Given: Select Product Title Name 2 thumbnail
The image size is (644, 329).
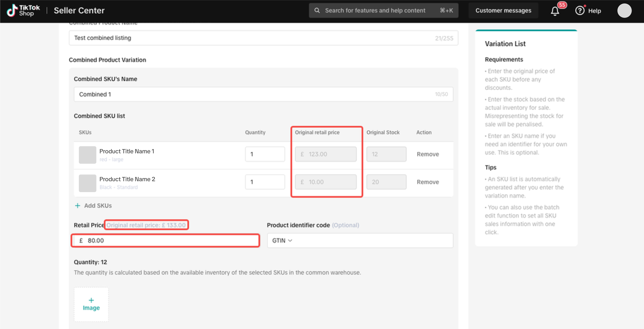Looking at the screenshot, I should point(87,183).
